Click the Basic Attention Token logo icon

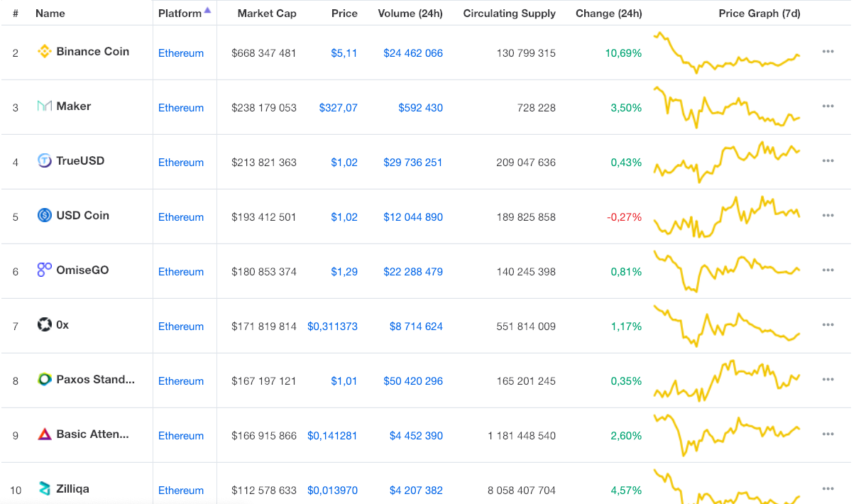(x=45, y=434)
